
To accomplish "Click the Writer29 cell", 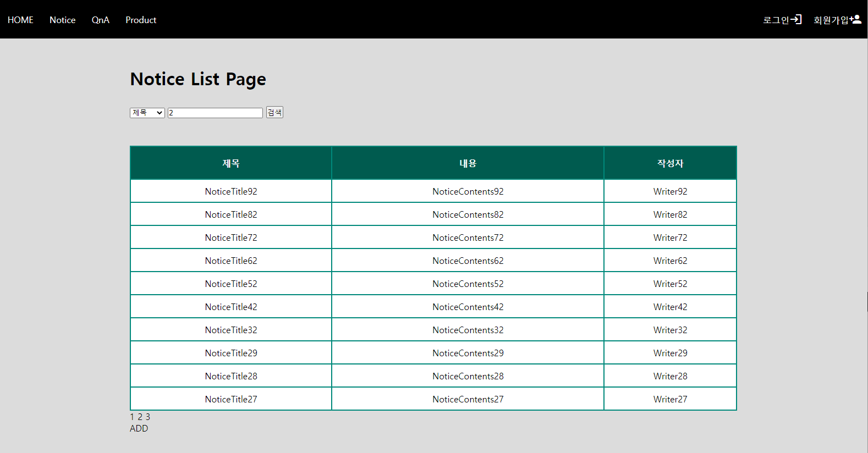I will click(671, 353).
